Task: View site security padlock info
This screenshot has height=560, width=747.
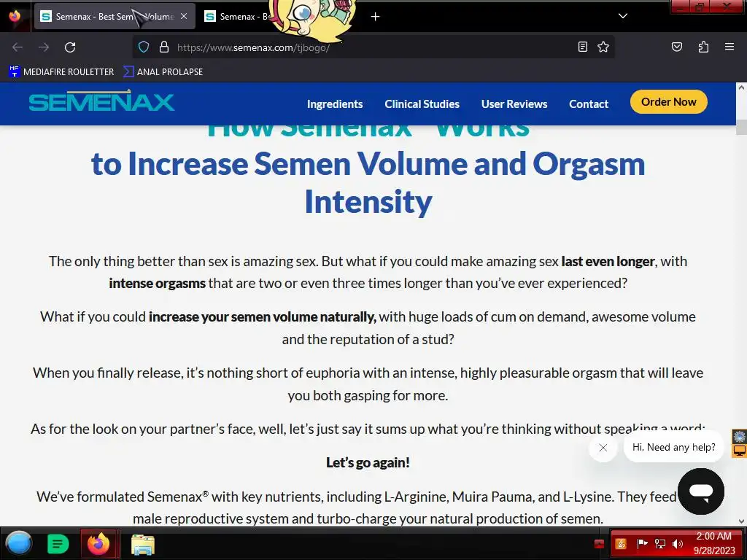Action: 164,47
